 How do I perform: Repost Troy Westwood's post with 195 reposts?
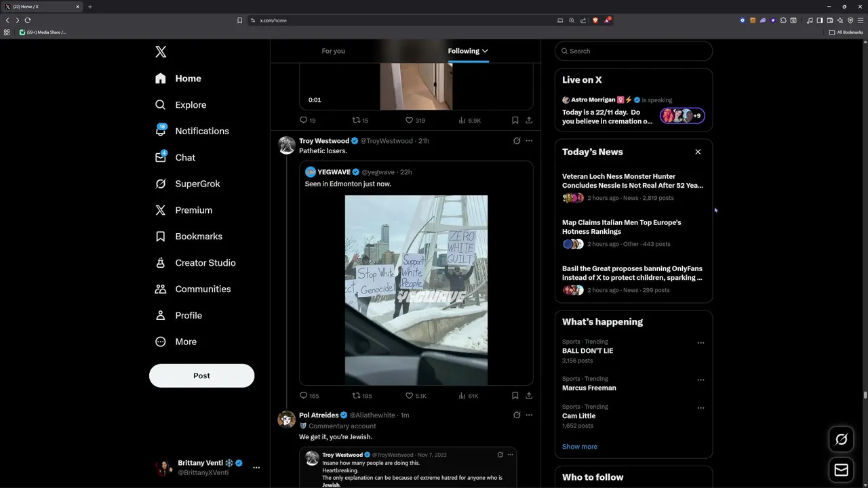tap(362, 396)
